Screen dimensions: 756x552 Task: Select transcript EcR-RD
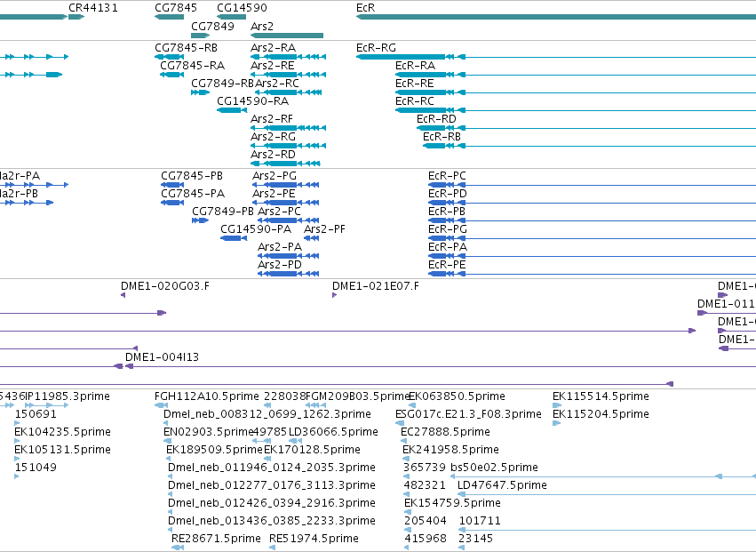[436, 119]
